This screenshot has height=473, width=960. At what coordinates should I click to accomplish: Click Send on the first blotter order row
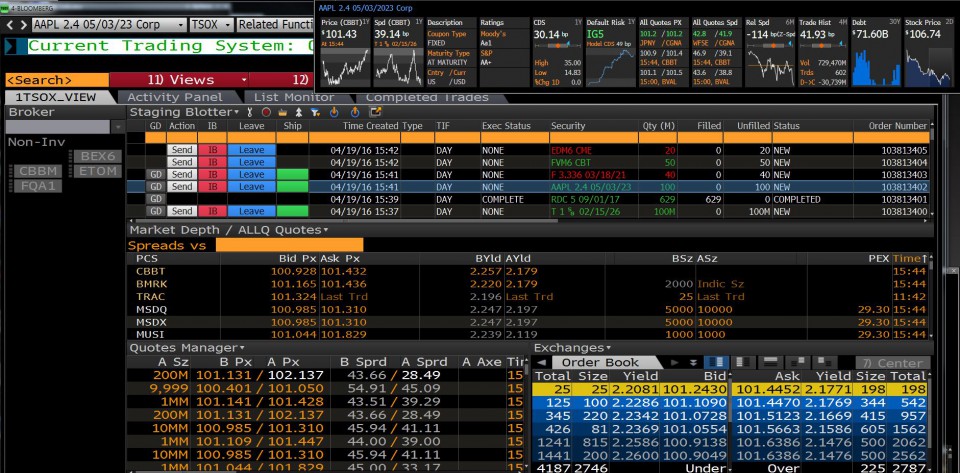click(181, 150)
